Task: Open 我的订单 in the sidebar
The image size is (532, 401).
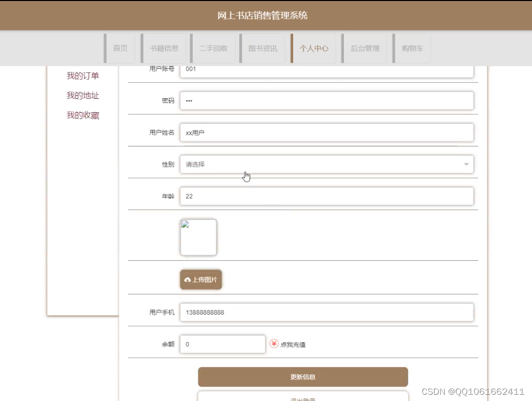Action: click(x=83, y=76)
